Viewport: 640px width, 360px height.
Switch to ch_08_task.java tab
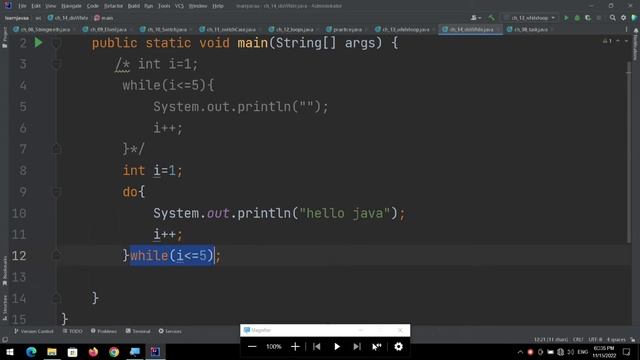tap(530, 29)
